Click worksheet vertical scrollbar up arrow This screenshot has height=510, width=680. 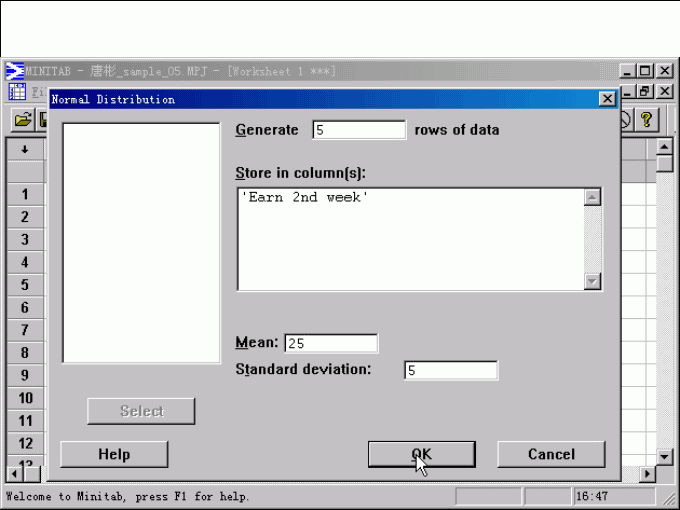point(665,147)
